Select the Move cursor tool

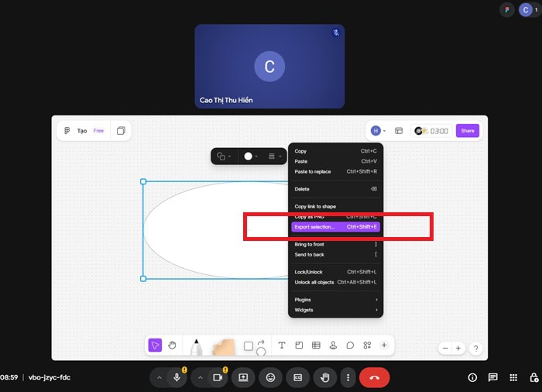pos(155,346)
